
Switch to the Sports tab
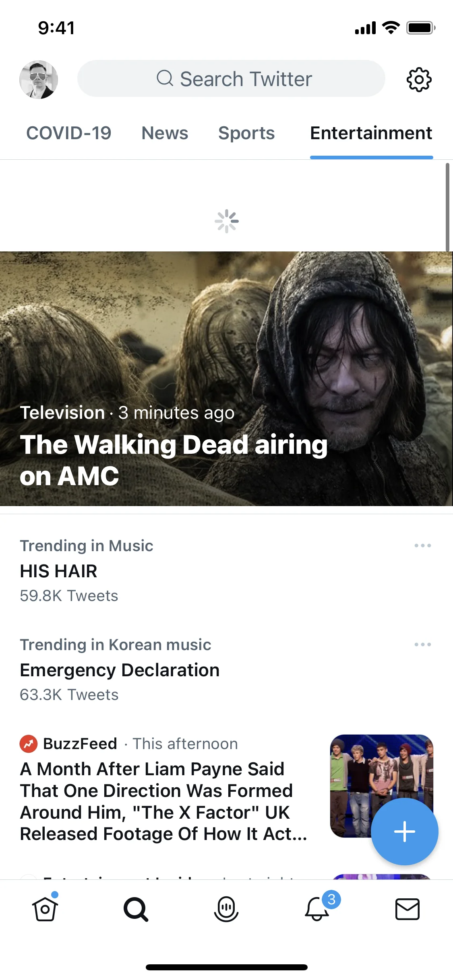(246, 133)
